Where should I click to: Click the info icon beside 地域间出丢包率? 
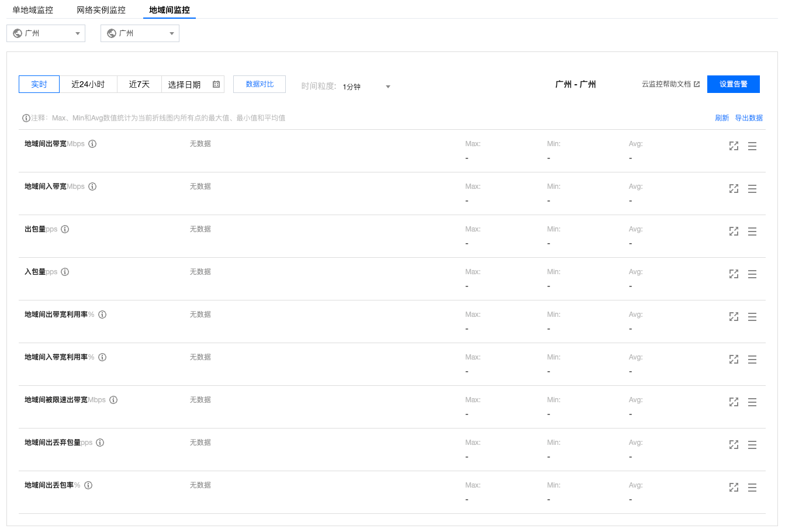[x=88, y=485]
